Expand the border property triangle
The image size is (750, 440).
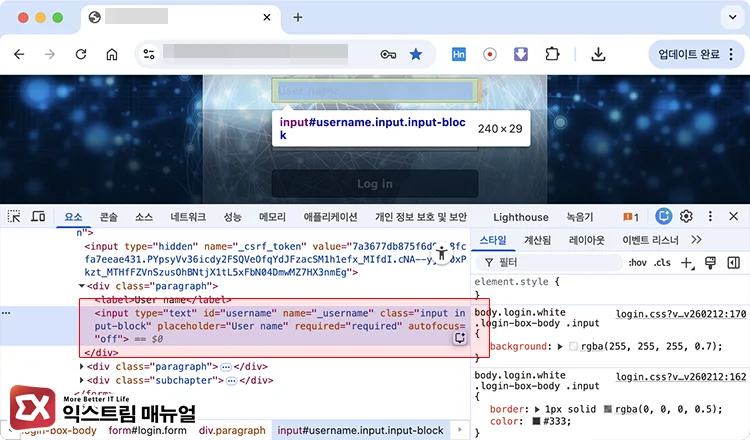[537, 409]
